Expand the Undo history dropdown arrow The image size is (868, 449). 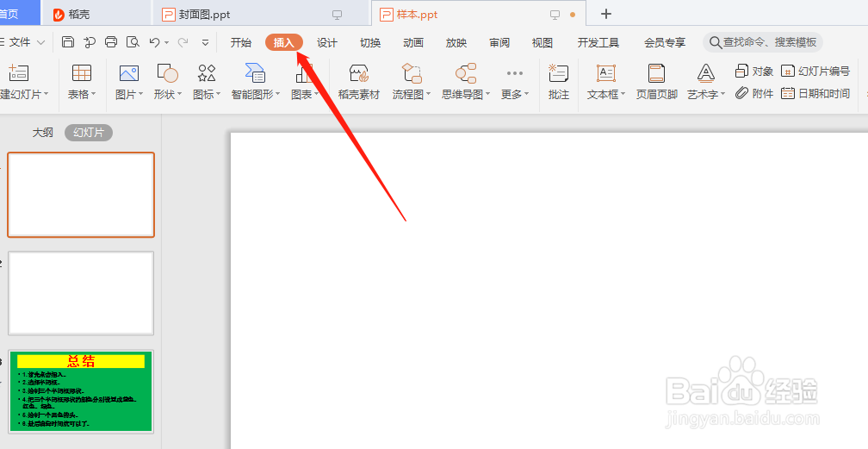tap(167, 43)
